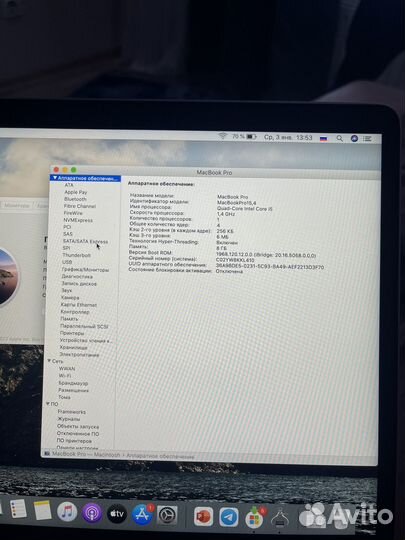Select Параллельный SCSI in the sidebar

[84, 326]
